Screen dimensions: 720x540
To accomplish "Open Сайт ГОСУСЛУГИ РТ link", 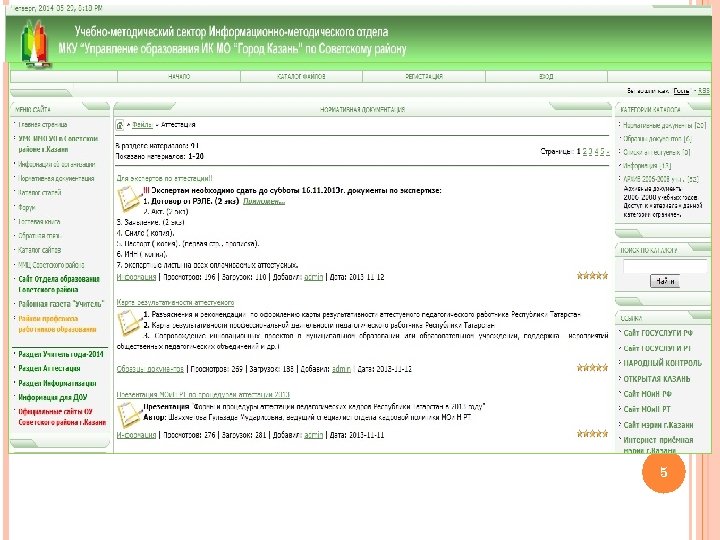I will click(x=657, y=349).
